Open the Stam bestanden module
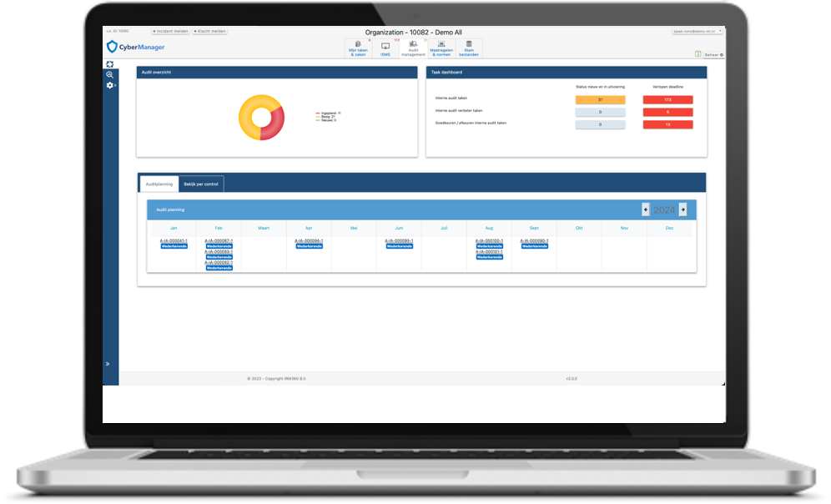 [x=469, y=48]
